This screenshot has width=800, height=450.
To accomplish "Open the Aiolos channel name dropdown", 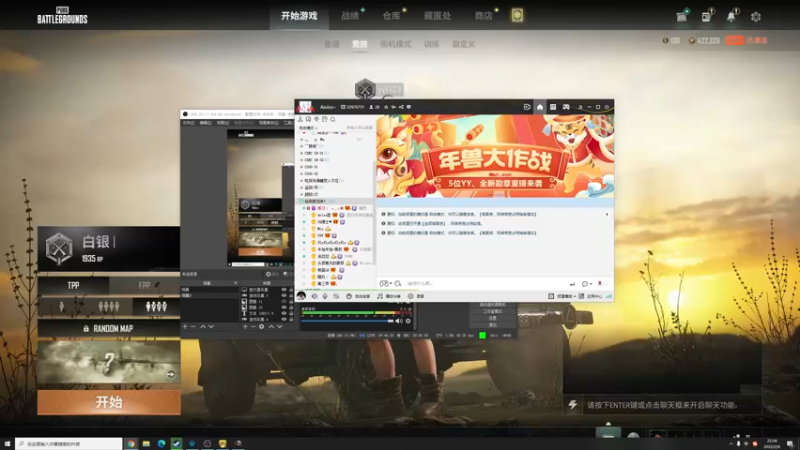I will (328, 107).
